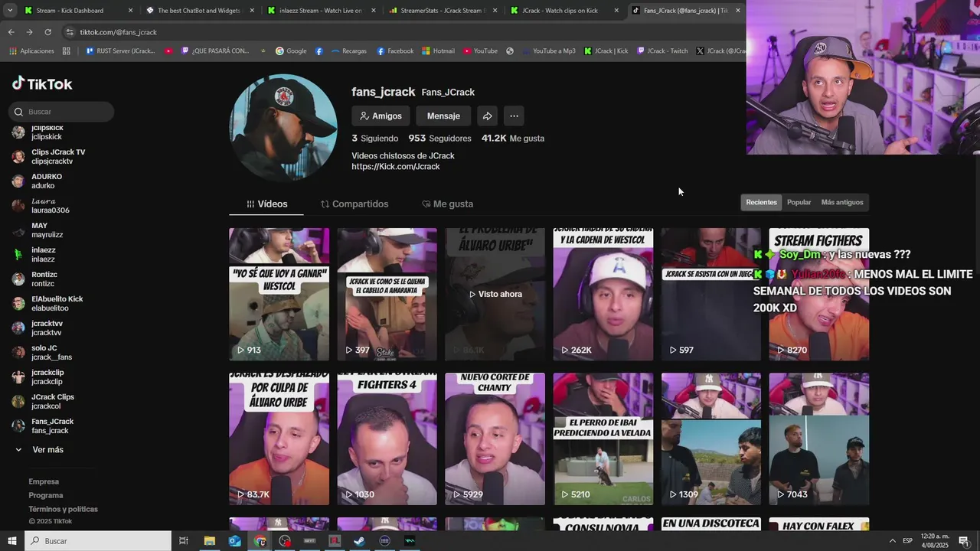Open the video with 262K views
The width and height of the screenshot is (980, 551).
coord(603,294)
